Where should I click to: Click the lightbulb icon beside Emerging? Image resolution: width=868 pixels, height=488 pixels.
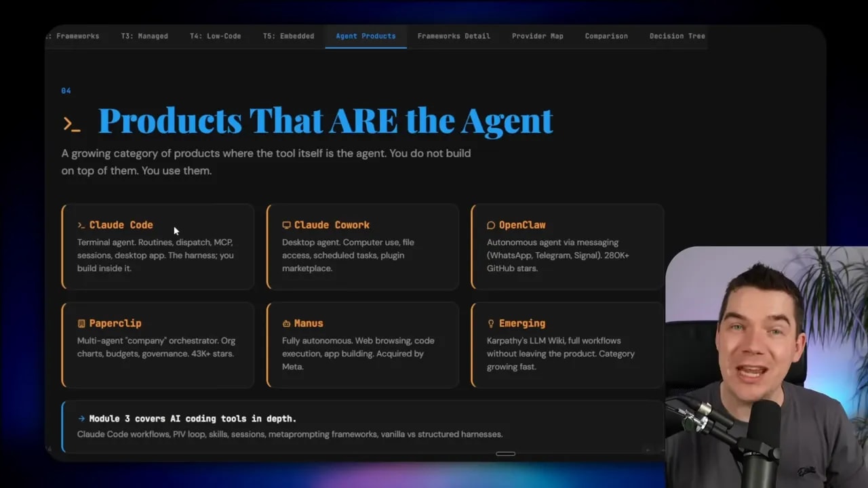[x=491, y=323]
